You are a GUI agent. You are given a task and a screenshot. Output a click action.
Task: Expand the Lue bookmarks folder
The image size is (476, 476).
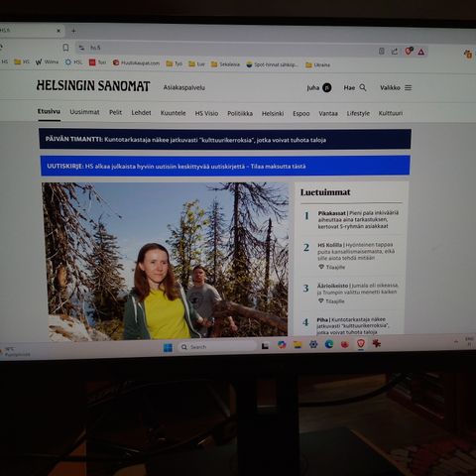tap(196, 63)
